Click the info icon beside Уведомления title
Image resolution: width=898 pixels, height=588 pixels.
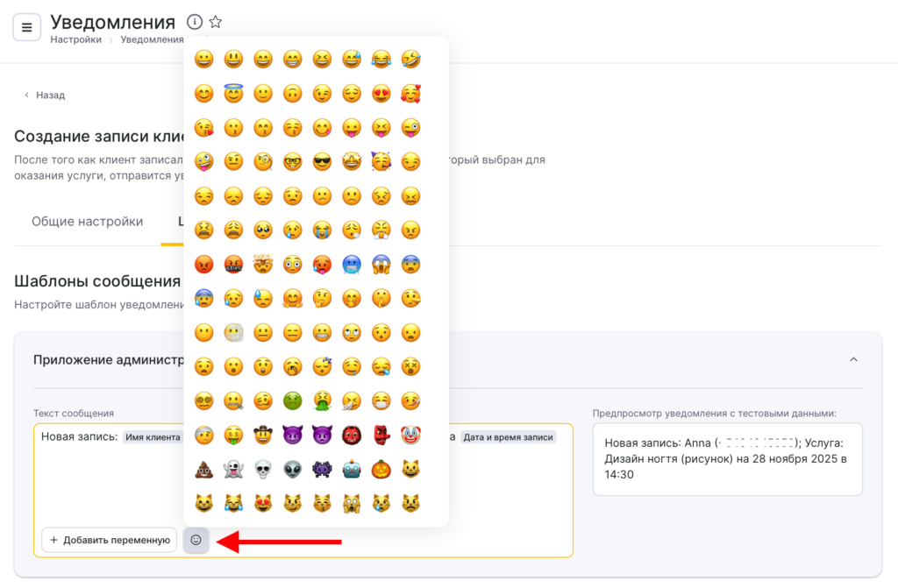195,22
